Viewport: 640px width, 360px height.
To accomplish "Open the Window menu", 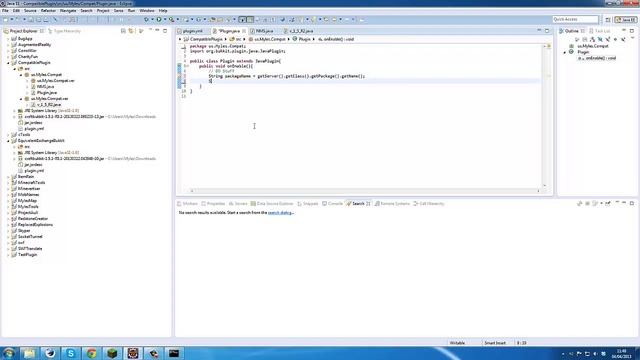I will pyautogui.click(x=147, y=11).
